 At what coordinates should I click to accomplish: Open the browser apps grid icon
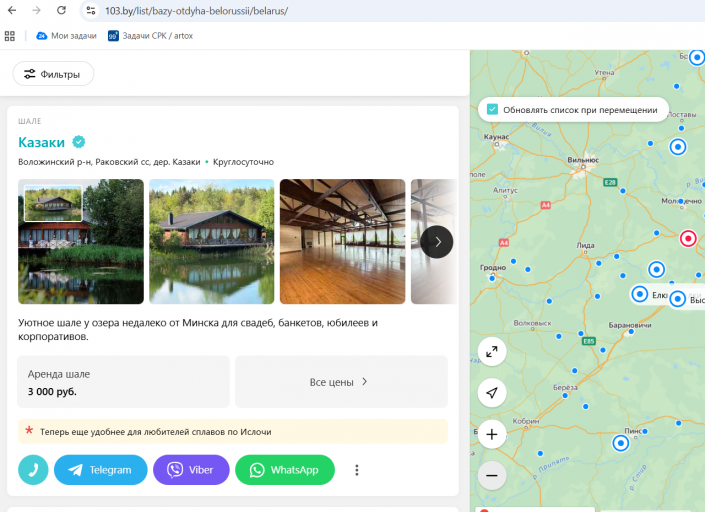tap(10, 36)
